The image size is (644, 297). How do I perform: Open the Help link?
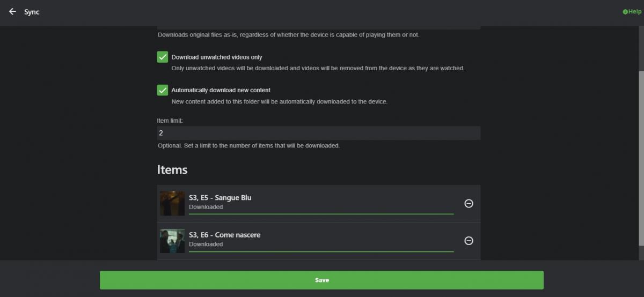coord(632,12)
